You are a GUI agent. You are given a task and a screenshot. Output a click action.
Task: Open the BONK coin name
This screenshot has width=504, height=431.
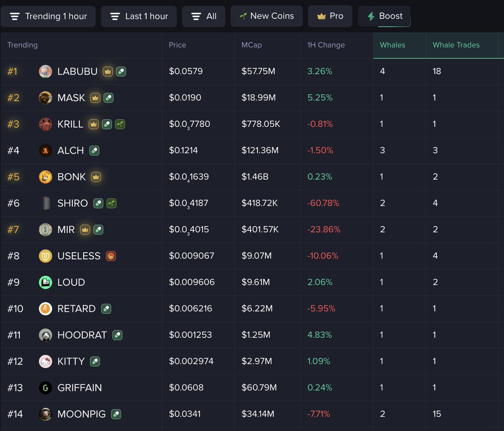[71, 177]
